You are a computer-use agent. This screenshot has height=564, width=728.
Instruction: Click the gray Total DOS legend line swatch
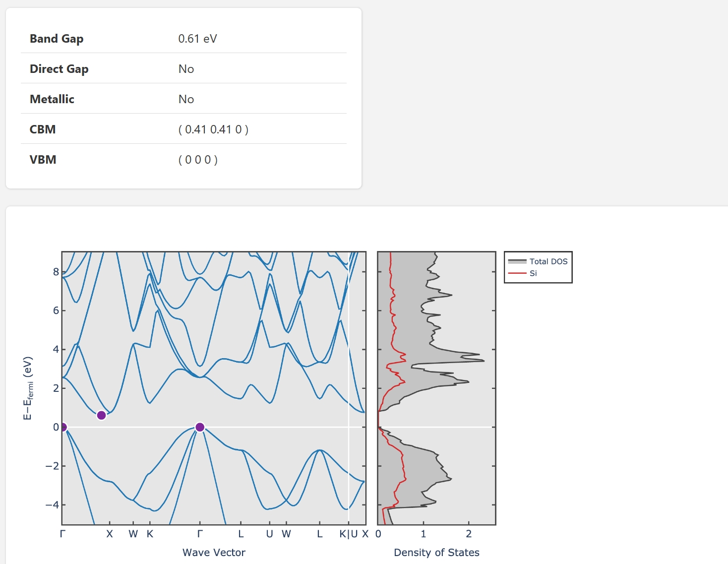point(517,261)
